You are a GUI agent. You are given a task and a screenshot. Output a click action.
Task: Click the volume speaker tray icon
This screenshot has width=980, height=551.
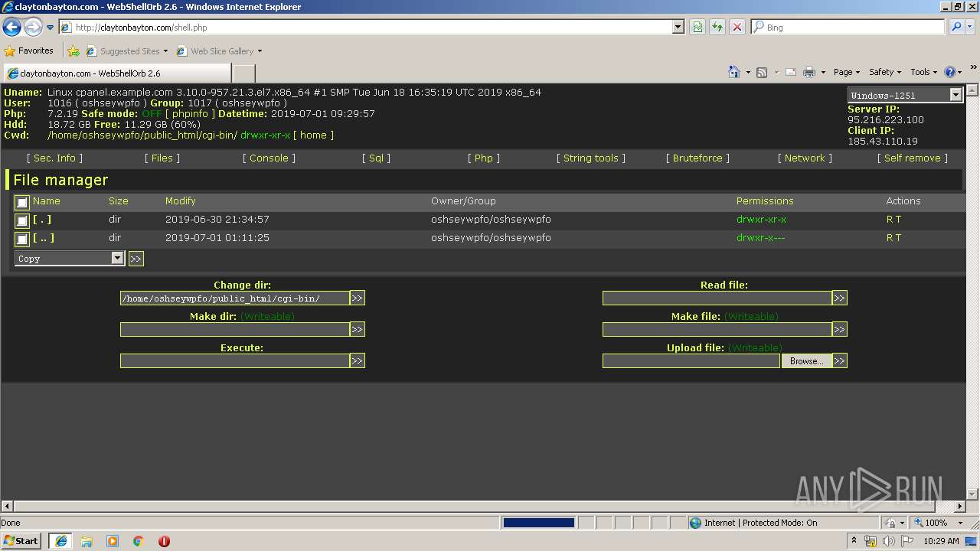[887, 541]
